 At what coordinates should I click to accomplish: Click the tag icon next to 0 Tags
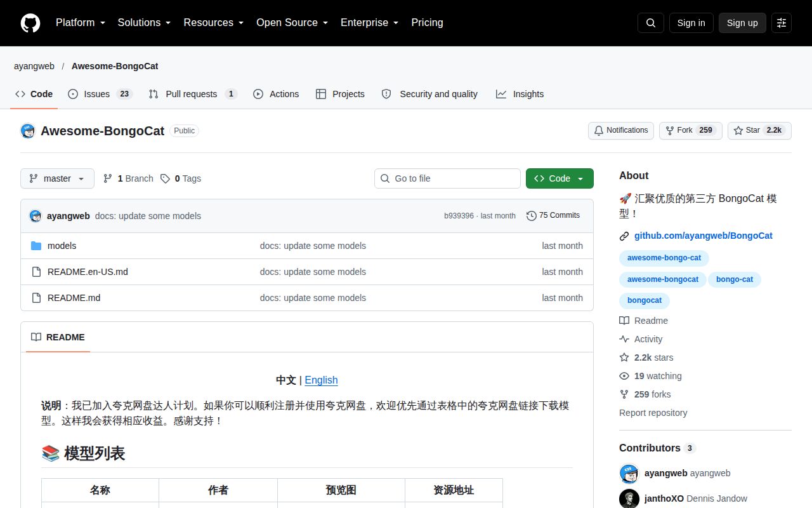165,178
